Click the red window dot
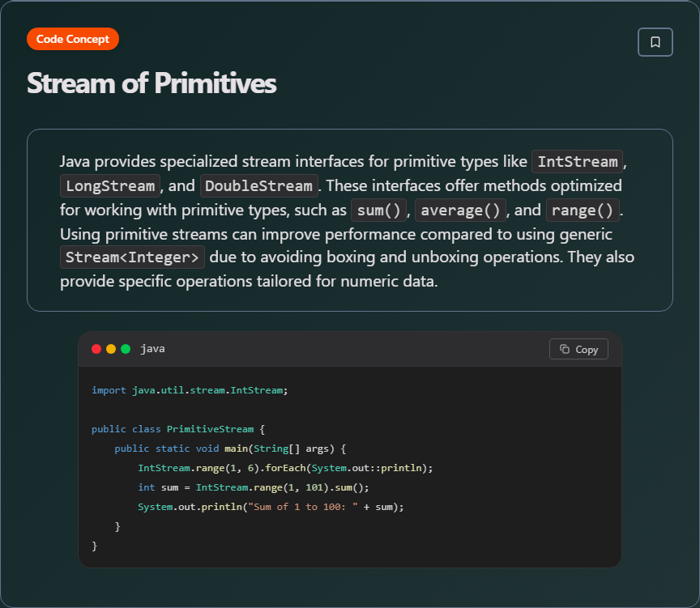Screen dimensions: 700x608 (96, 349)
